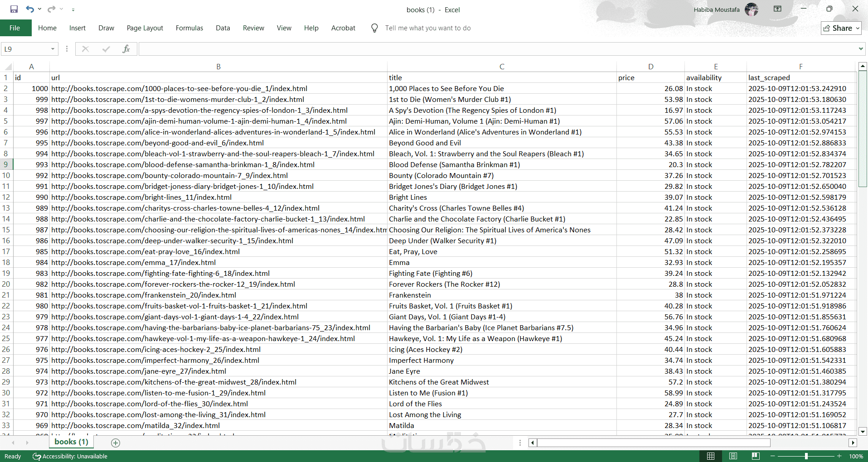Click the Cancel (X) formula bar icon
The width and height of the screenshot is (868, 462).
[85, 49]
